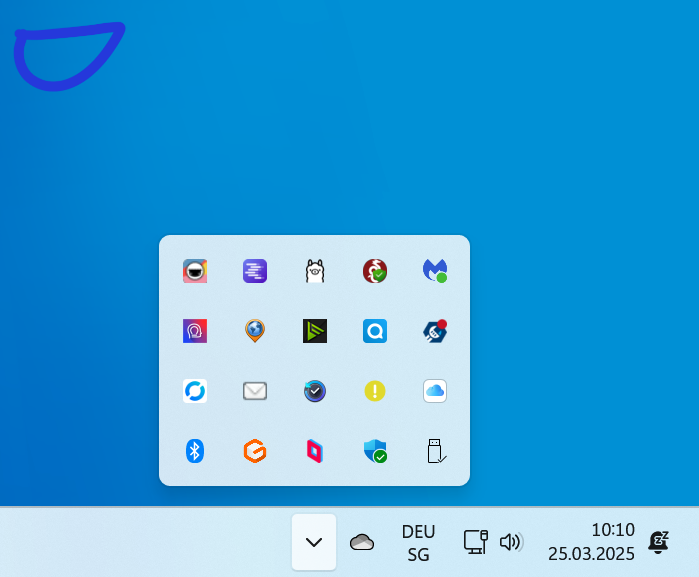Open the OneDrive cloud taskbar icon

(x=362, y=542)
